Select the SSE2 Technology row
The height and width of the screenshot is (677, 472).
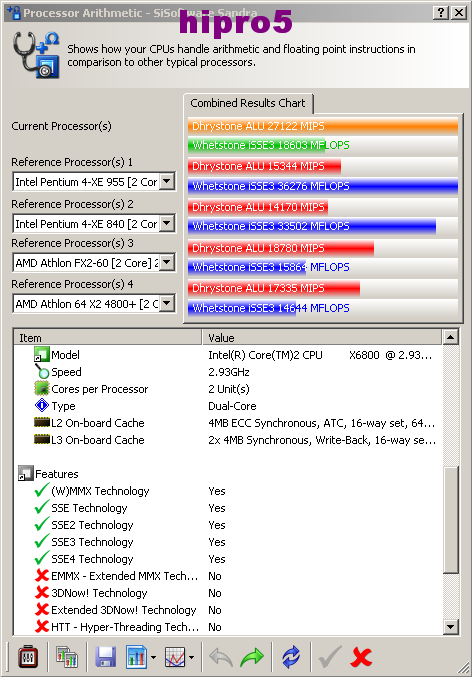click(x=228, y=525)
